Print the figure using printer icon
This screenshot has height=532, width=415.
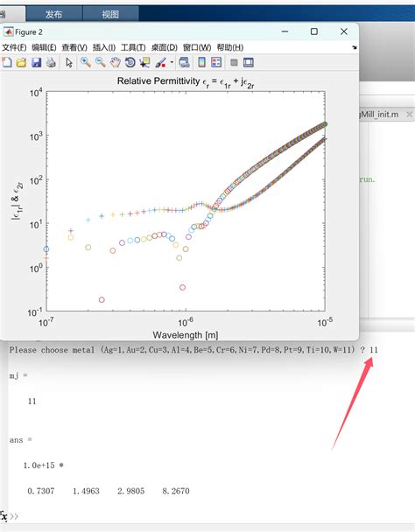pos(51,62)
